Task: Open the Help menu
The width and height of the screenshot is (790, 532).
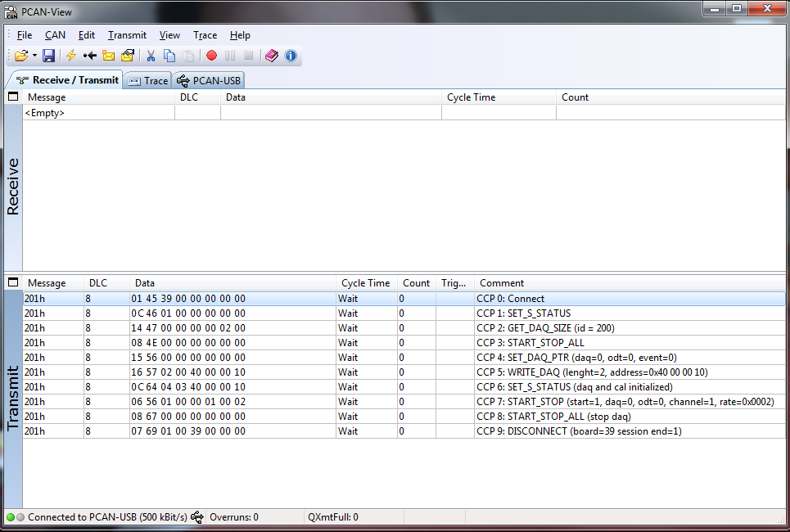Action: tap(240, 35)
